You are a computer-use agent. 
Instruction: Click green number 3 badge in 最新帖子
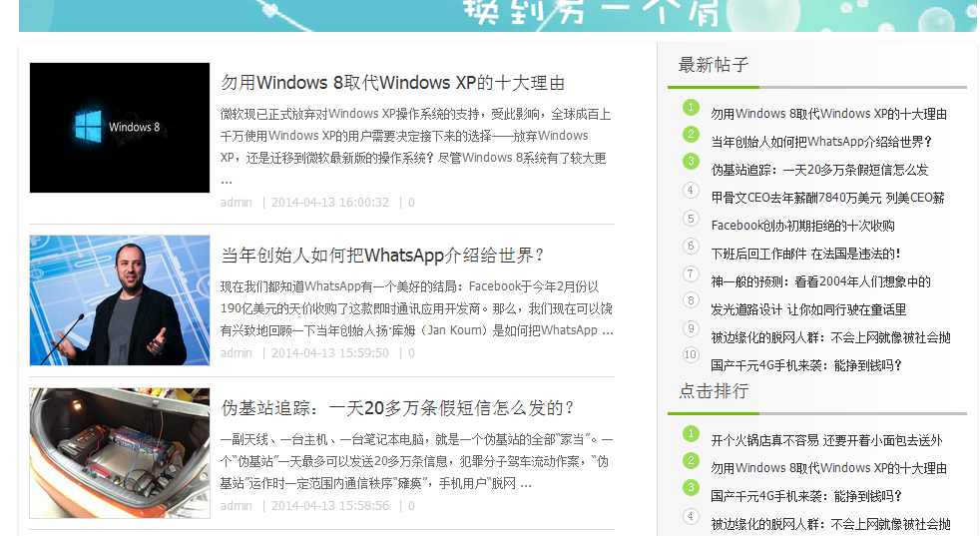(691, 162)
